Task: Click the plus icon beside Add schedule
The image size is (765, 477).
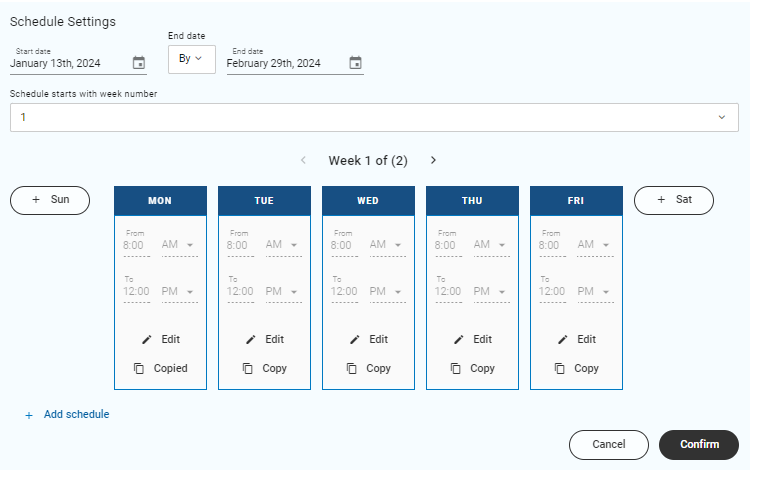Action: (29, 415)
